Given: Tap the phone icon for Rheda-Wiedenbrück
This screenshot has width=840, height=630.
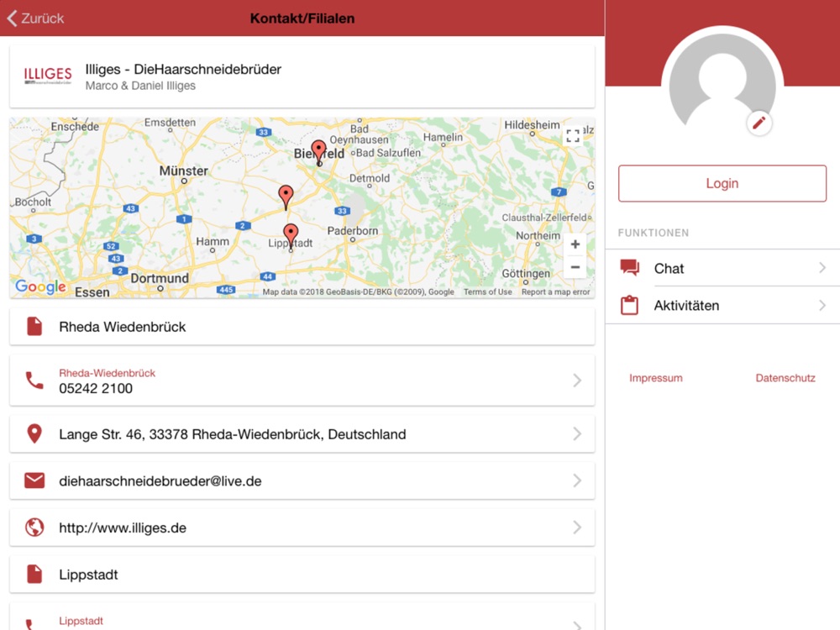Looking at the screenshot, I should pos(34,381).
